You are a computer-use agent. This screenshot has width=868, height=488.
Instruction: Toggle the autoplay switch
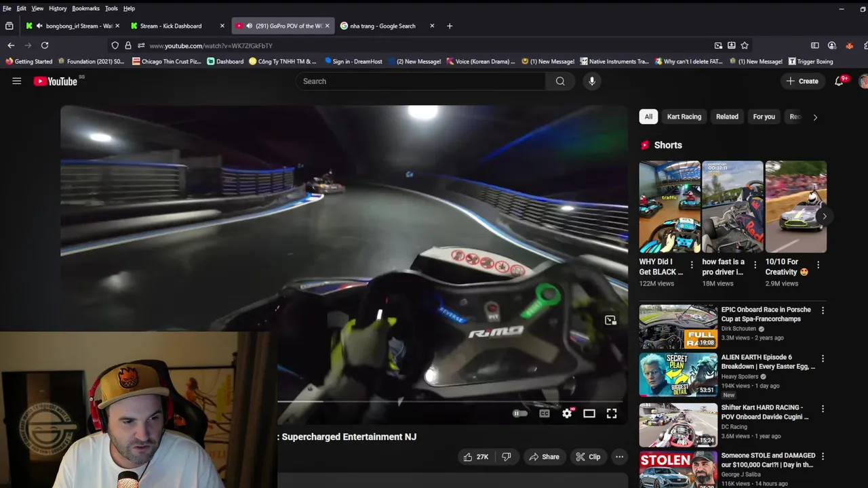click(x=519, y=413)
